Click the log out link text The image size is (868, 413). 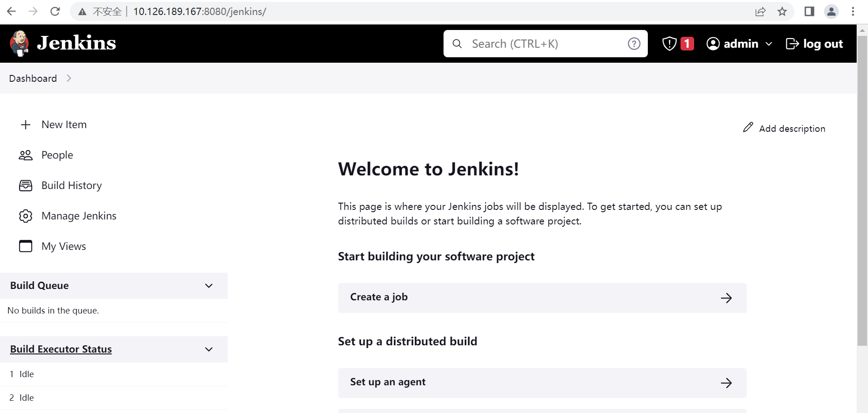(x=823, y=44)
